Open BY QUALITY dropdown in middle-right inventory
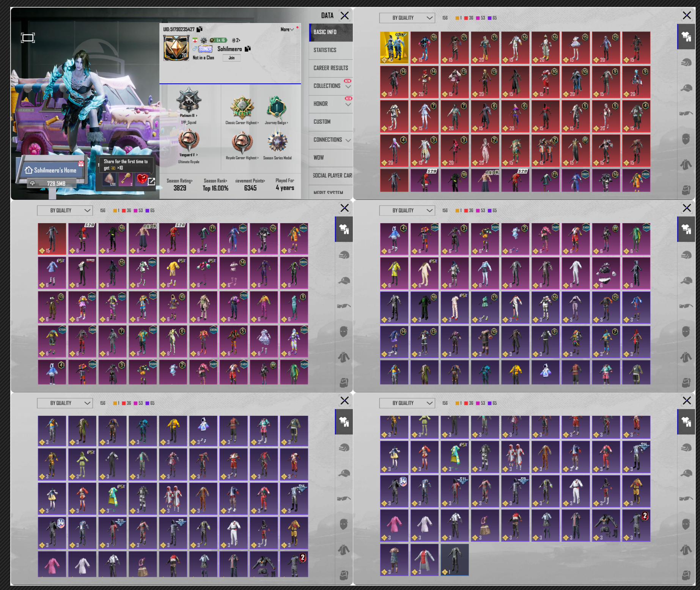 coord(407,211)
